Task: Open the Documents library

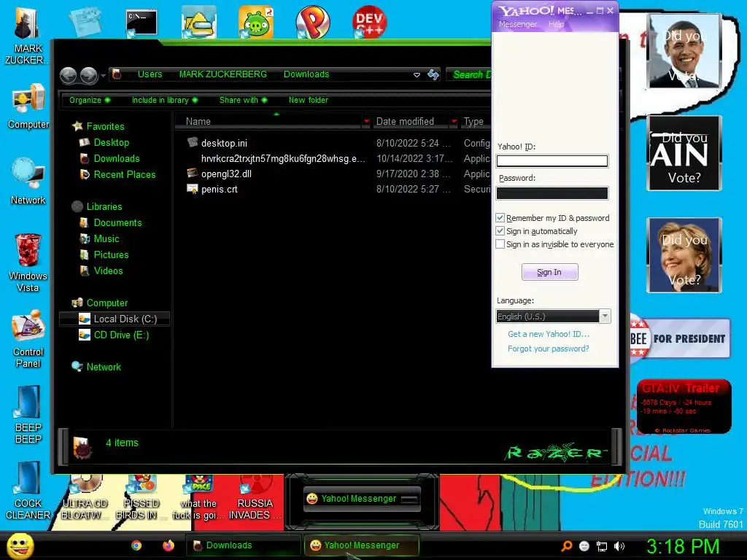Action: coord(117,223)
